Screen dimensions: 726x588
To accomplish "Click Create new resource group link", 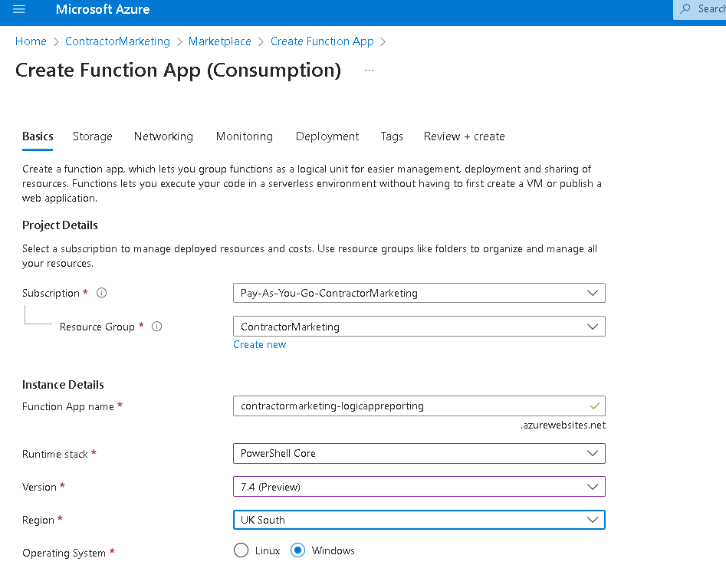I will (x=260, y=344).
